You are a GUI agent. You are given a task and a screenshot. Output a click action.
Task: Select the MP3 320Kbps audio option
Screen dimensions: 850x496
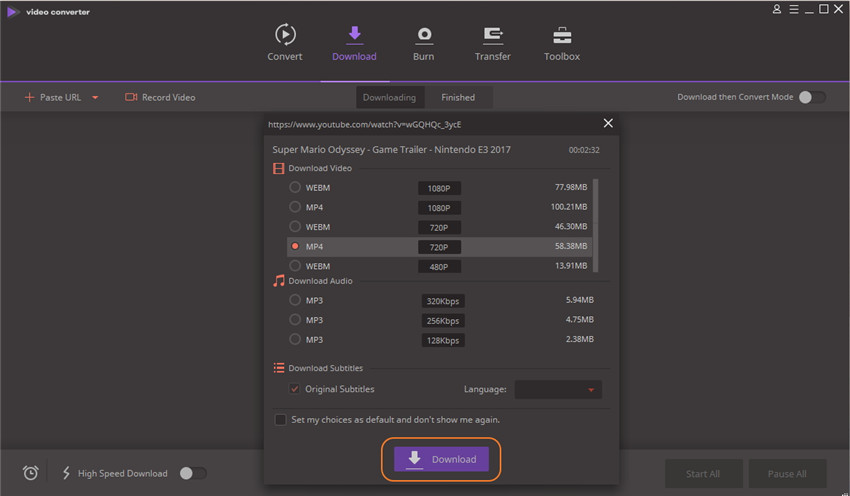coord(295,300)
